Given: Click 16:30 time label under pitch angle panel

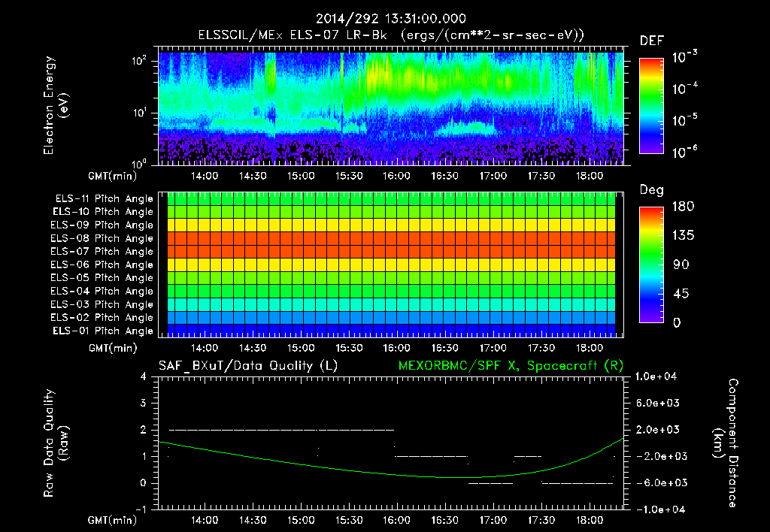Looking at the screenshot, I should point(445,348).
